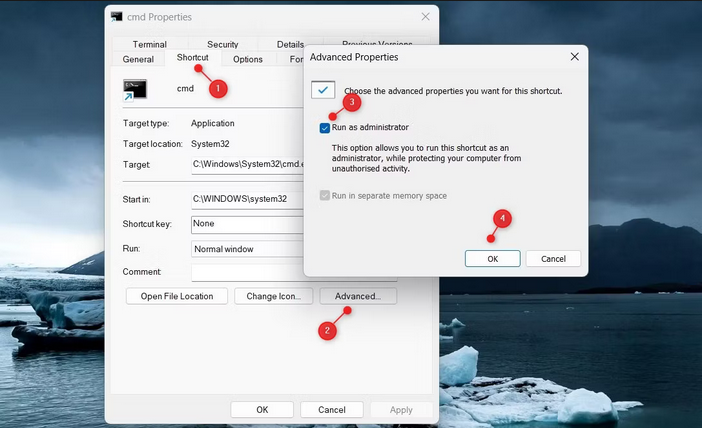
Task: Click the checkmark icon in Advanced Properties
Action: coord(323,90)
